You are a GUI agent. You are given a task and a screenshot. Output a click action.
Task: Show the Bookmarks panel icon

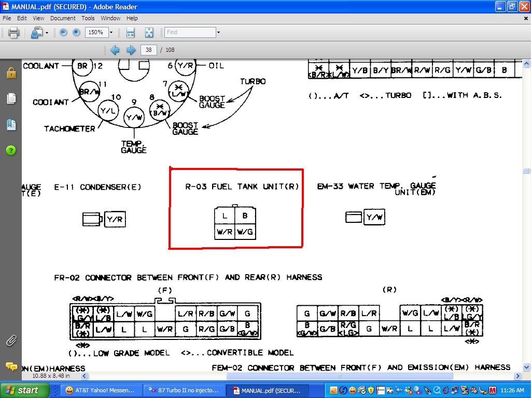tap(11, 124)
